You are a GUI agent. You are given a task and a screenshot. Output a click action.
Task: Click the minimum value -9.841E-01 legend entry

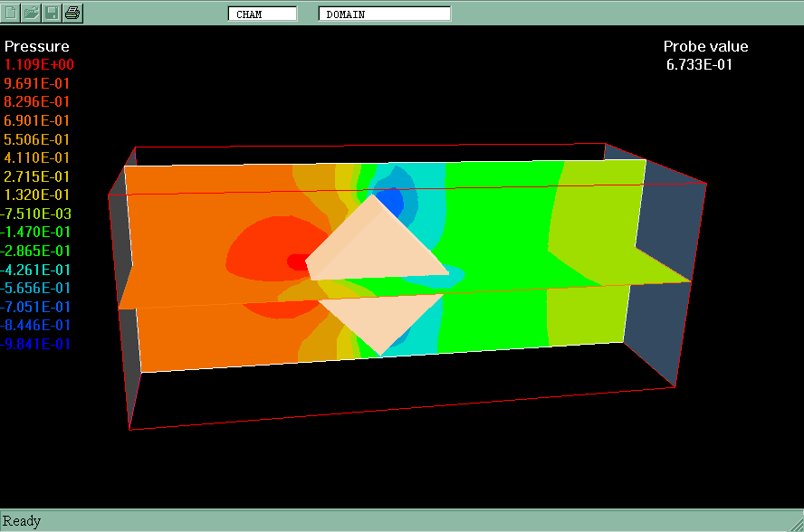[37, 344]
